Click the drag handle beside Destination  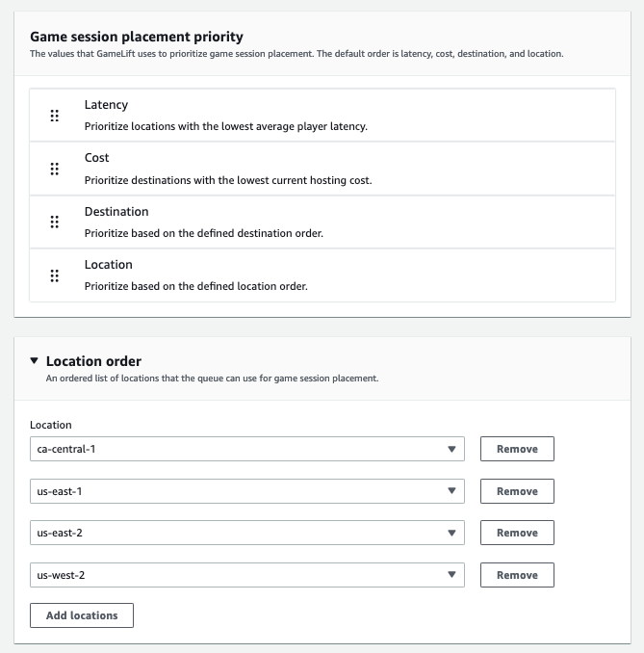(x=54, y=222)
